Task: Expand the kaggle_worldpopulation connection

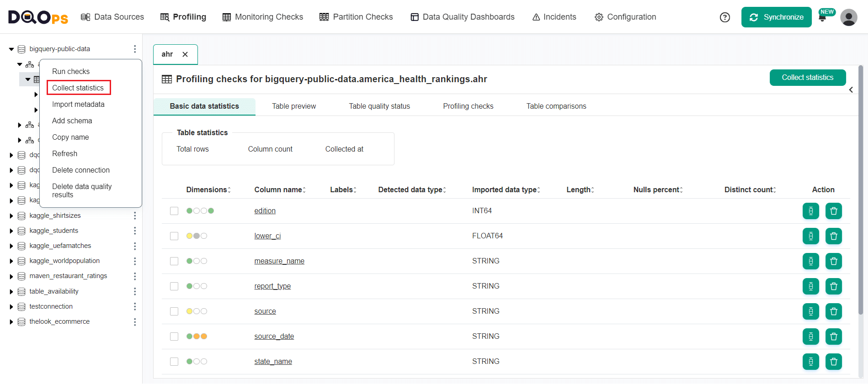Action: 11,261
